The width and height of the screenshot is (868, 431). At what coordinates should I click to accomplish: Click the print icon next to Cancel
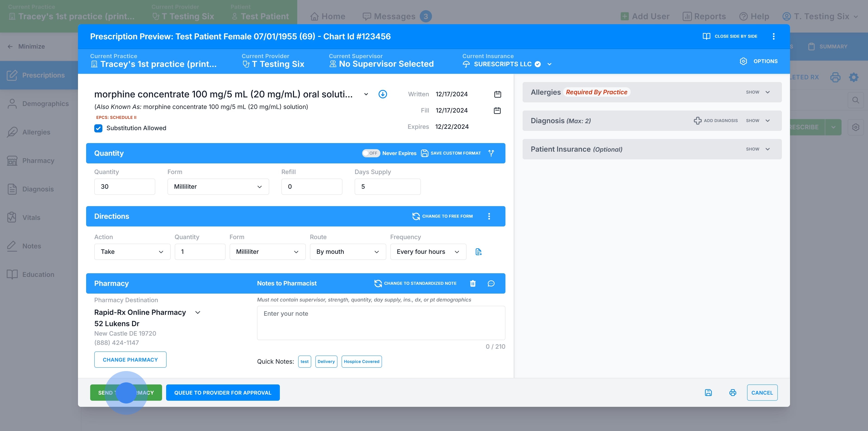[x=733, y=393]
